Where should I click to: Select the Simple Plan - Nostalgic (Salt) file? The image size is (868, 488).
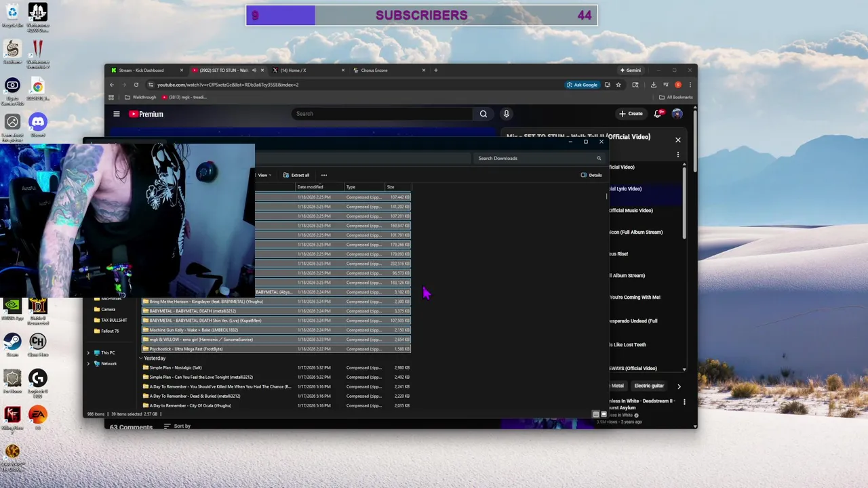pos(276,367)
